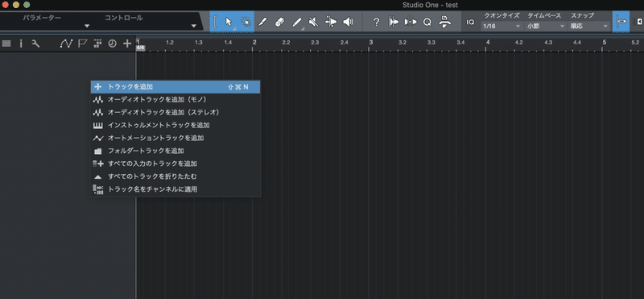Select the Arrow tool
Image resolution: width=644 pixels, height=299 pixels.
(229, 22)
